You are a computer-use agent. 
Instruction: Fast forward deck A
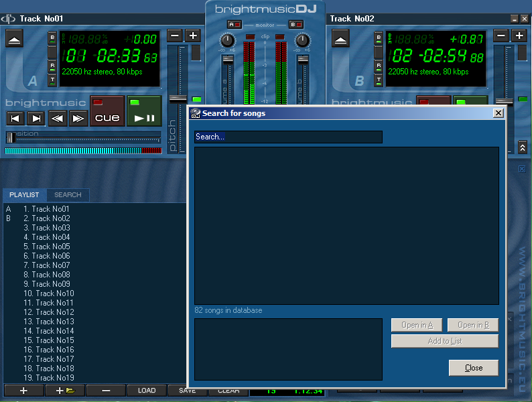(x=78, y=119)
